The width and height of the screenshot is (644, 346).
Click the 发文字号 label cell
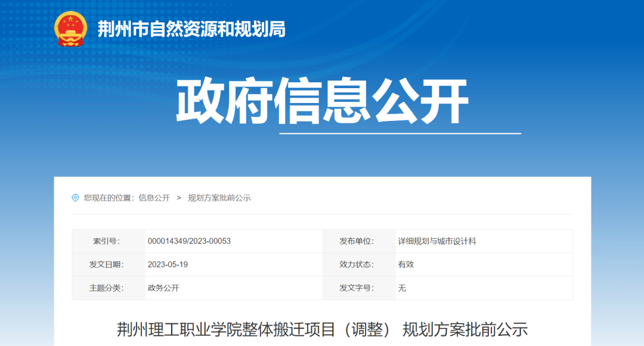(360, 288)
